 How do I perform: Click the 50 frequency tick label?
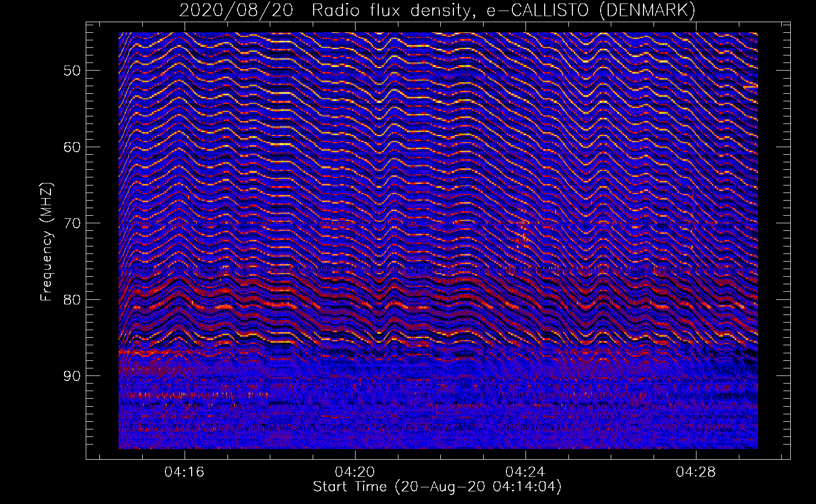click(72, 71)
